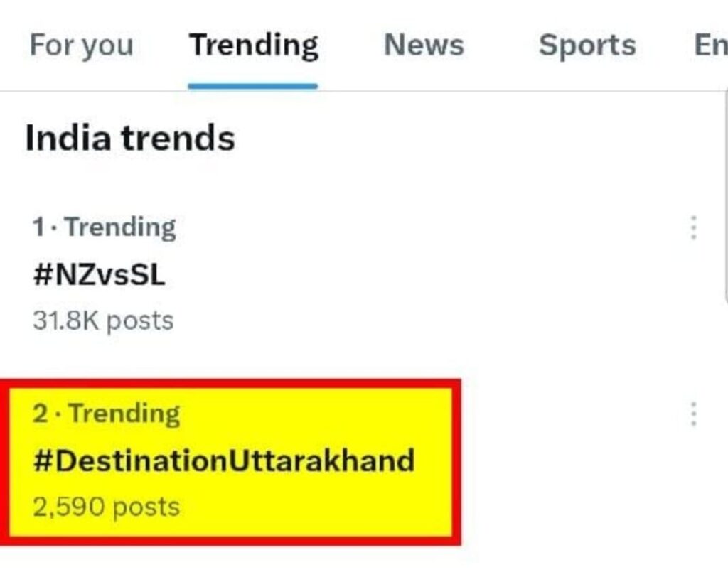The width and height of the screenshot is (728, 582).
Task: Switch to the For you tab
Action: 81,45
